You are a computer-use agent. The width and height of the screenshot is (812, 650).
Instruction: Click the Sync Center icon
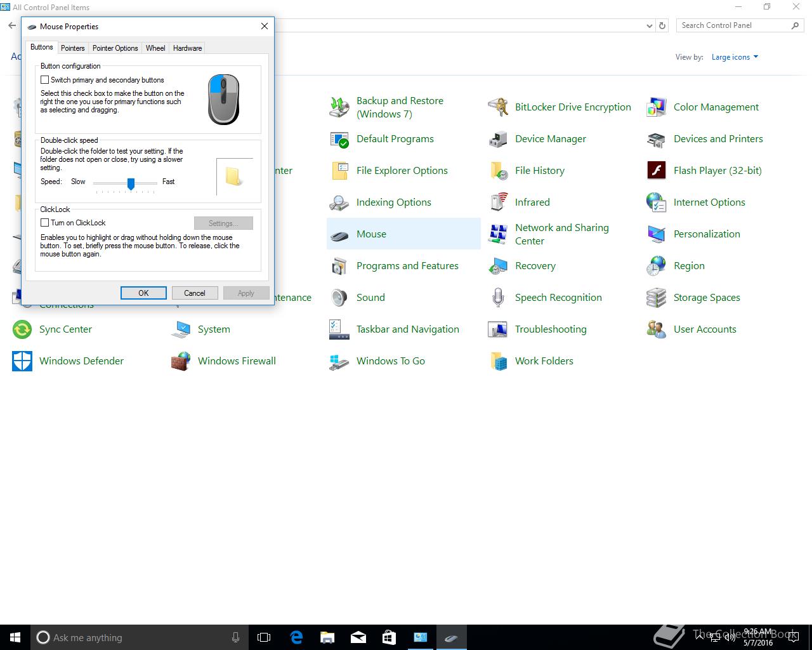coord(22,329)
